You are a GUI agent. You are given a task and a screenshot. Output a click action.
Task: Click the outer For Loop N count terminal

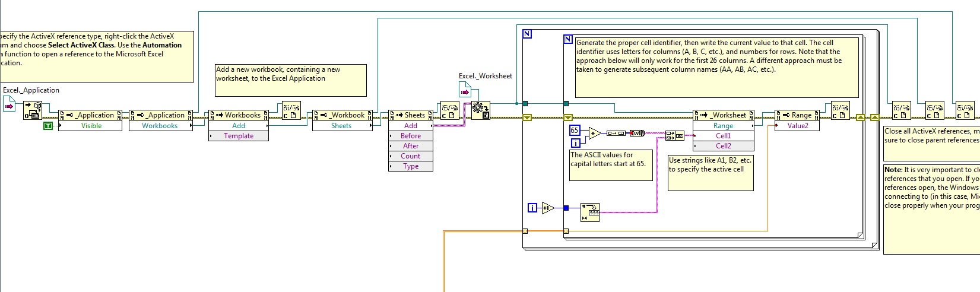[x=527, y=34]
